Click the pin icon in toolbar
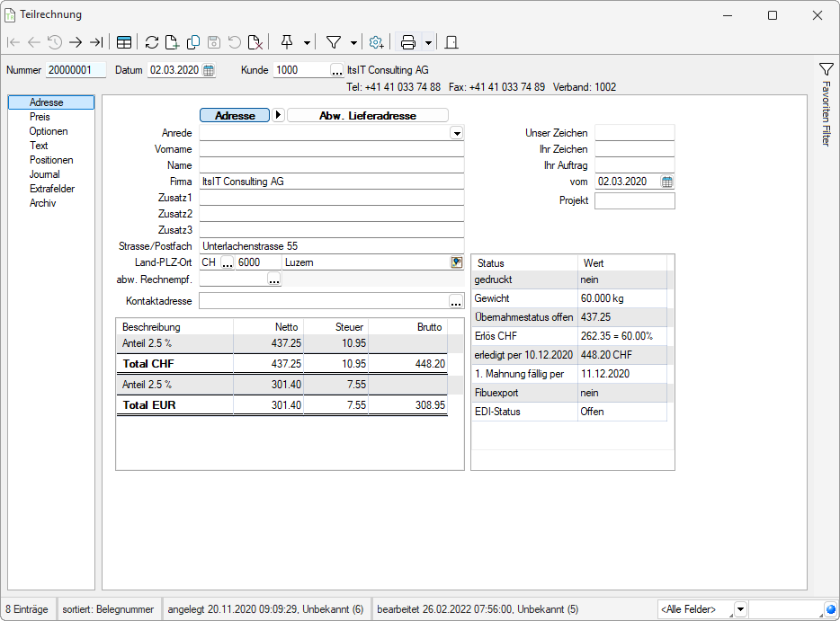The width and height of the screenshot is (840, 621). coord(287,42)
